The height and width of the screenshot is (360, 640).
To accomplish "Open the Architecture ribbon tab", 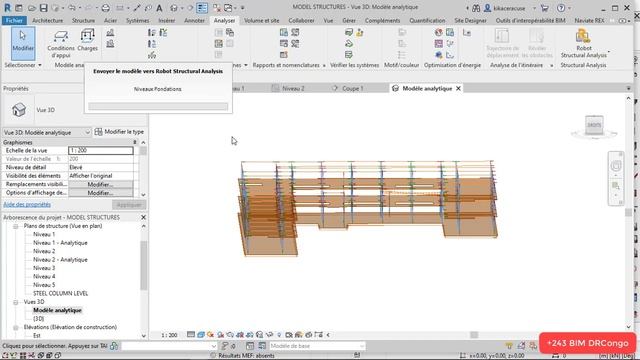I will click(47, 20).
